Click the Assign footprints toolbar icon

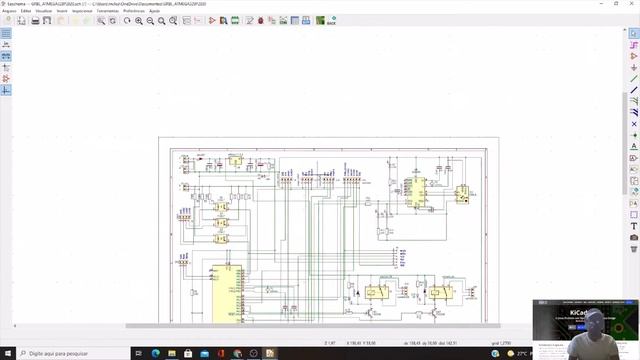click(x=272, y=20)
